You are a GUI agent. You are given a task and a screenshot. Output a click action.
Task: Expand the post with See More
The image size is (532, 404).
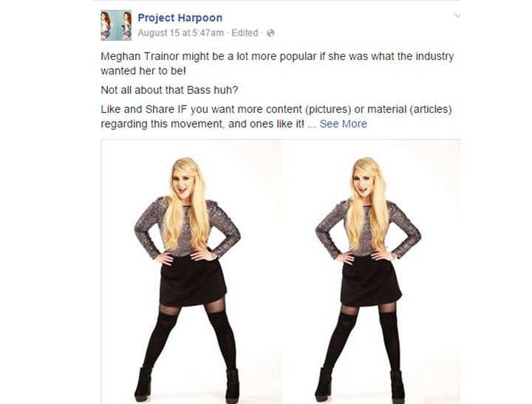tap(343, 124)
